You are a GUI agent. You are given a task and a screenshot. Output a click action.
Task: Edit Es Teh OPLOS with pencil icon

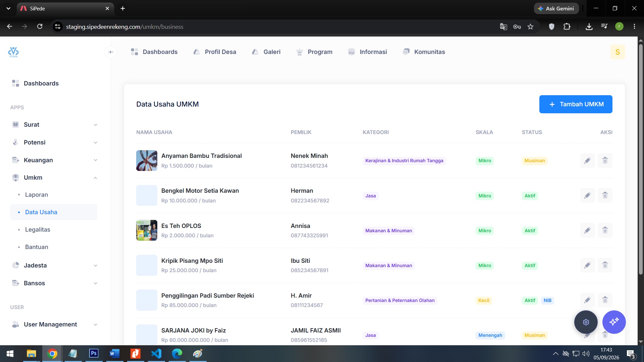tap(587, 230)
